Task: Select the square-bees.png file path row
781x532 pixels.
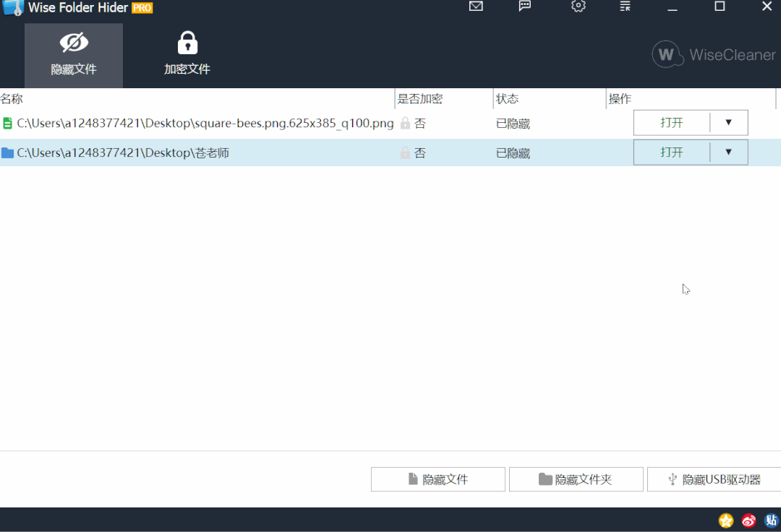Action: (x=205, y=124)
